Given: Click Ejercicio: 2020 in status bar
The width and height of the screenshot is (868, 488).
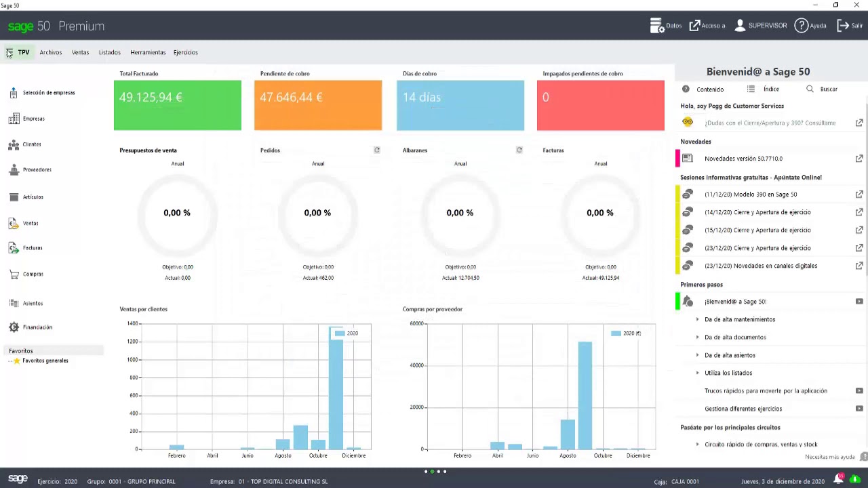Looking at the screenshot, I should pyautogui.click(x=57, y=482).
